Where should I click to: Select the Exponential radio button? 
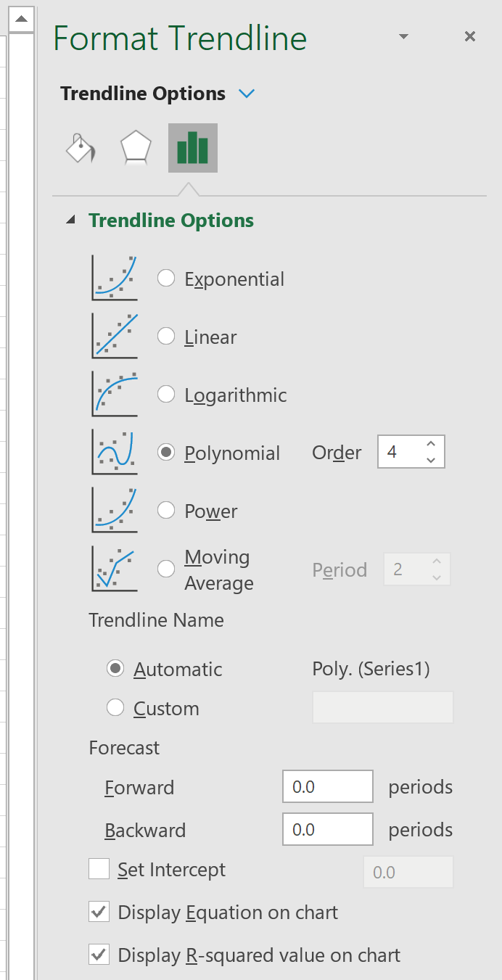(x=166, y=278)
